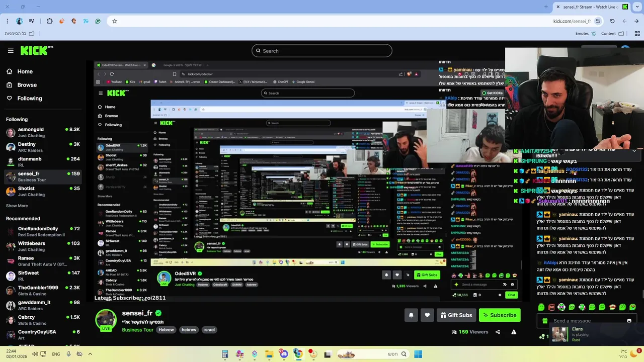Collapse pinned chat message with chevron

point(634,151)
